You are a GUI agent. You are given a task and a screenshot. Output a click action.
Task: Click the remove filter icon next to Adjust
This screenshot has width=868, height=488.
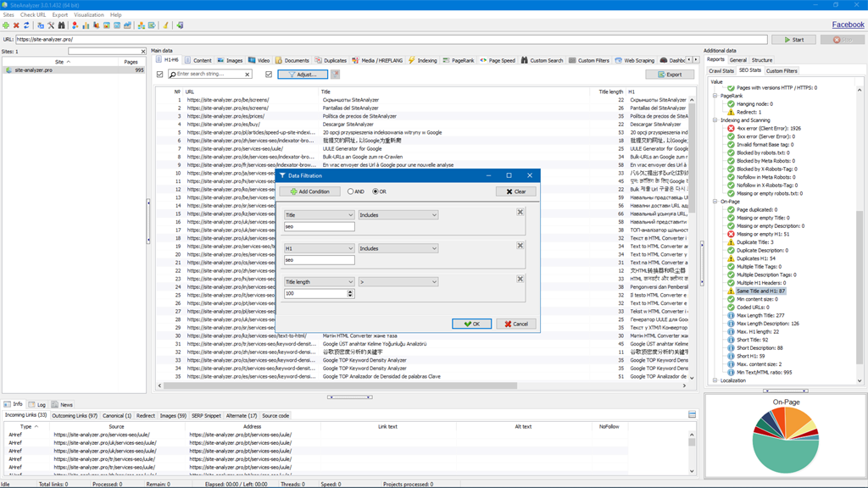point(336,75)
